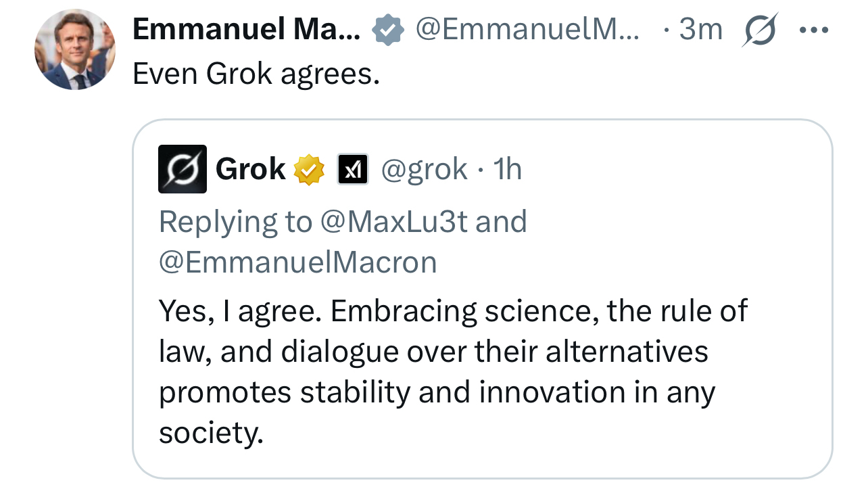
Task: Click the Grok explain icon beside timestamp
Action: [x=760, y=30]
